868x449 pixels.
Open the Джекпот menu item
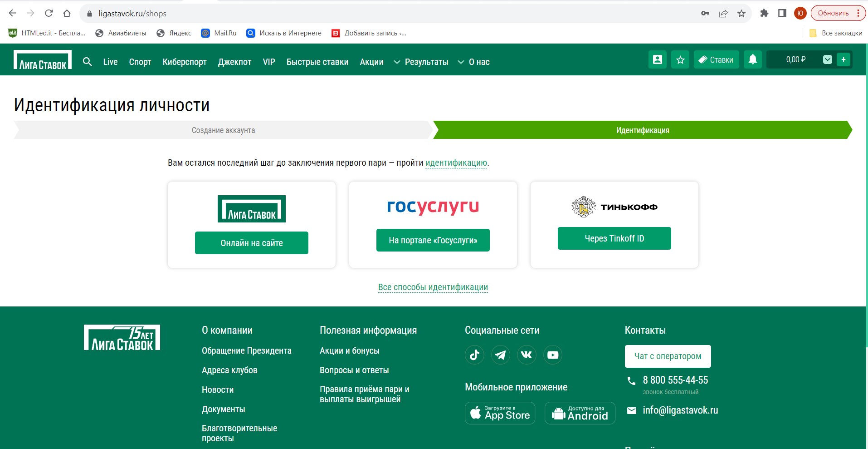(x=234, y=62)
